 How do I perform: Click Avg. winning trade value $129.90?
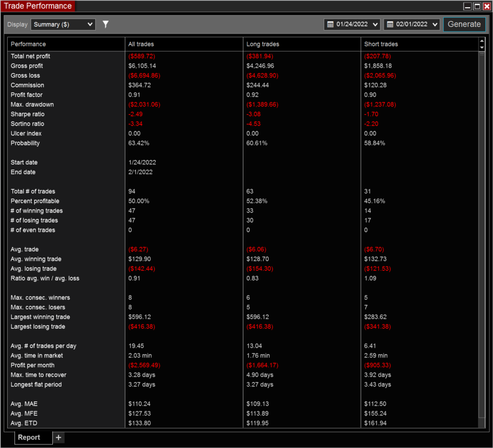click(x=140, y=259)
